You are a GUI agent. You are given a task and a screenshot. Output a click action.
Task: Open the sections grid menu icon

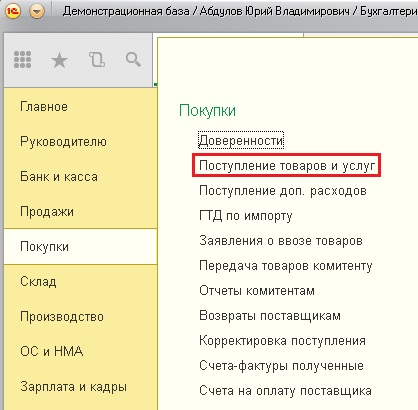point(23,60)
